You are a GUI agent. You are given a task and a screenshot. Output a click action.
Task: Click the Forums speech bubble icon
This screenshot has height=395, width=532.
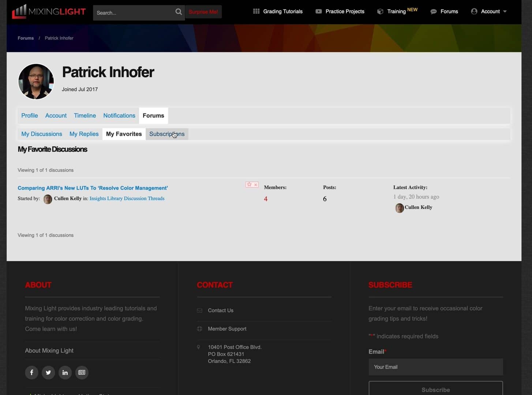434,11
